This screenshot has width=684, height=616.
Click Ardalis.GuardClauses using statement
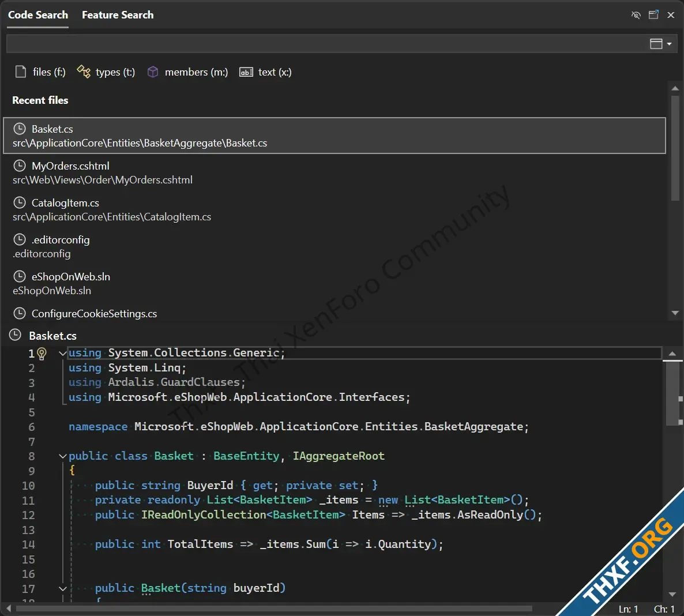pyautogui.click(x=157, y=382)
